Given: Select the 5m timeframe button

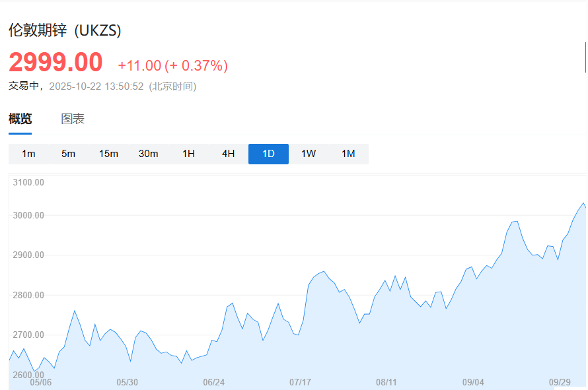Looking at the screenshot, I should tap(68, 153).
